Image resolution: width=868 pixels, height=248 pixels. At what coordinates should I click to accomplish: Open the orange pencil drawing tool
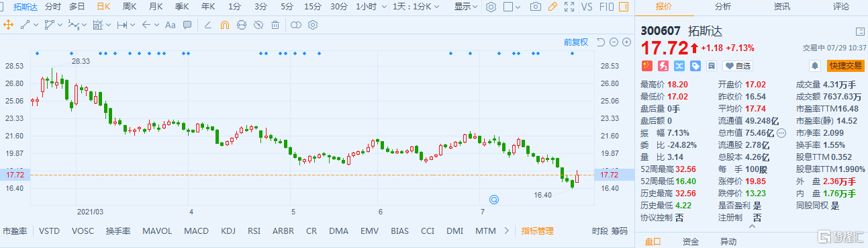[552, 7]
